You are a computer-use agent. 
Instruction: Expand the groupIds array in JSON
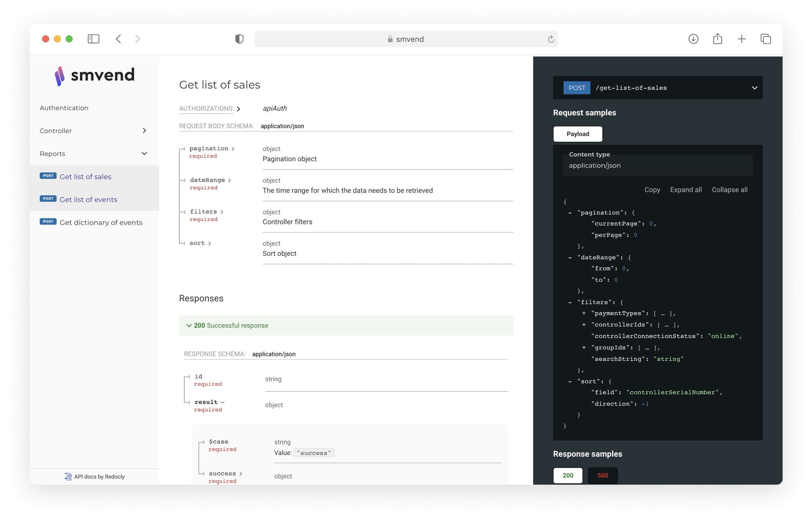point(584,347)
